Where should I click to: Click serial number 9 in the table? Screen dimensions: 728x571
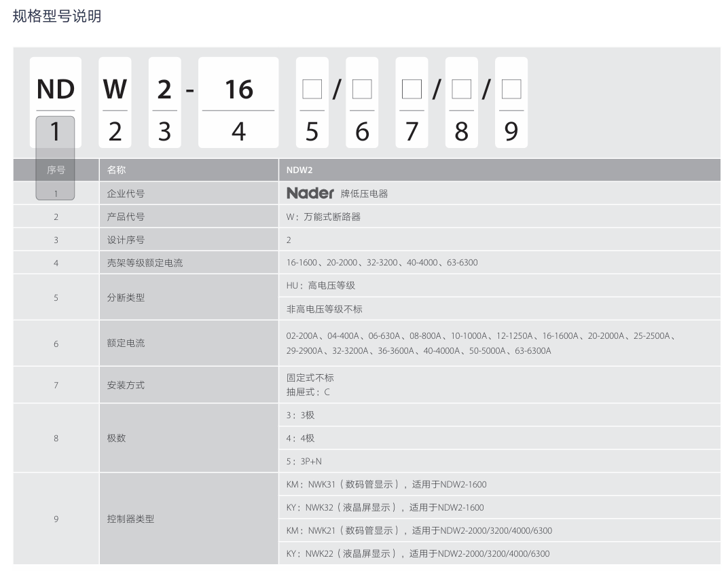[x=56, y=519]
